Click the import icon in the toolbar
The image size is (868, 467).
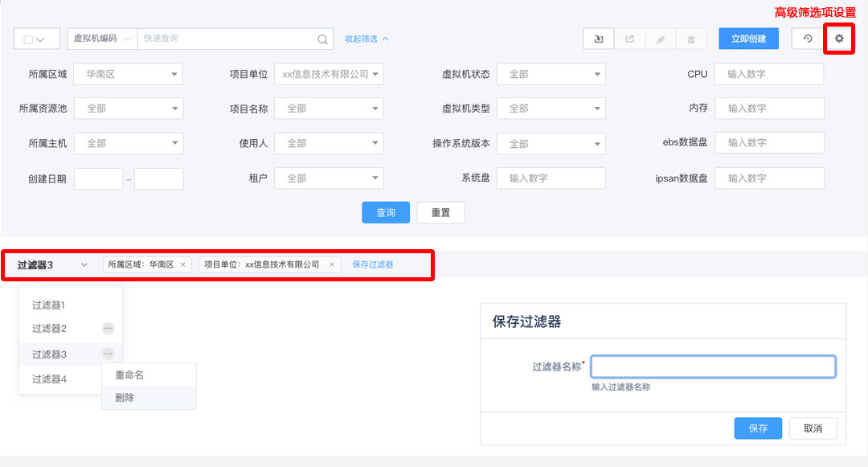tap(598, 39)
